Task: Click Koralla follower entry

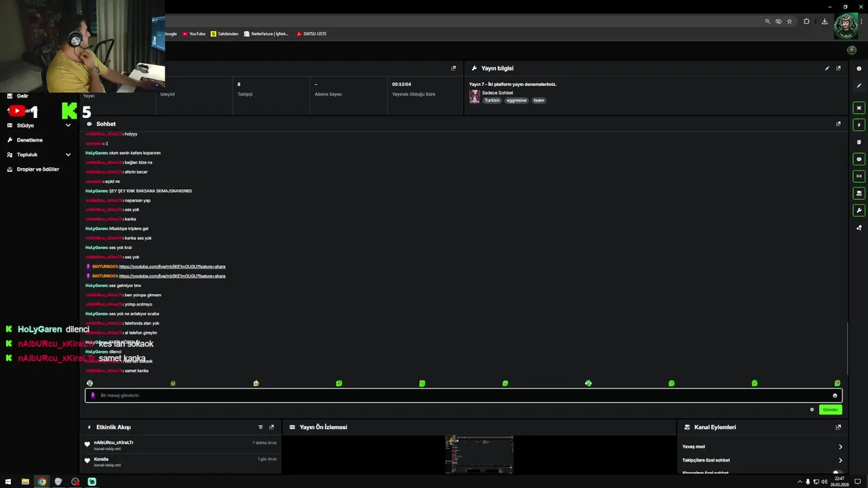Action: click(x=181, y=462)
